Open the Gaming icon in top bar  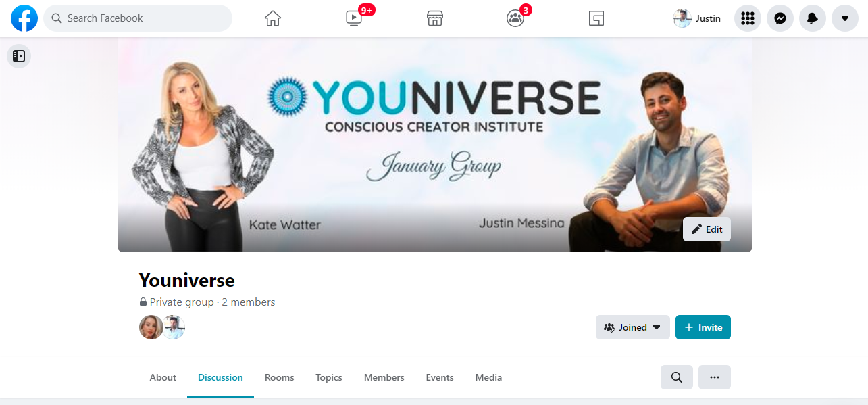(596, 18)
